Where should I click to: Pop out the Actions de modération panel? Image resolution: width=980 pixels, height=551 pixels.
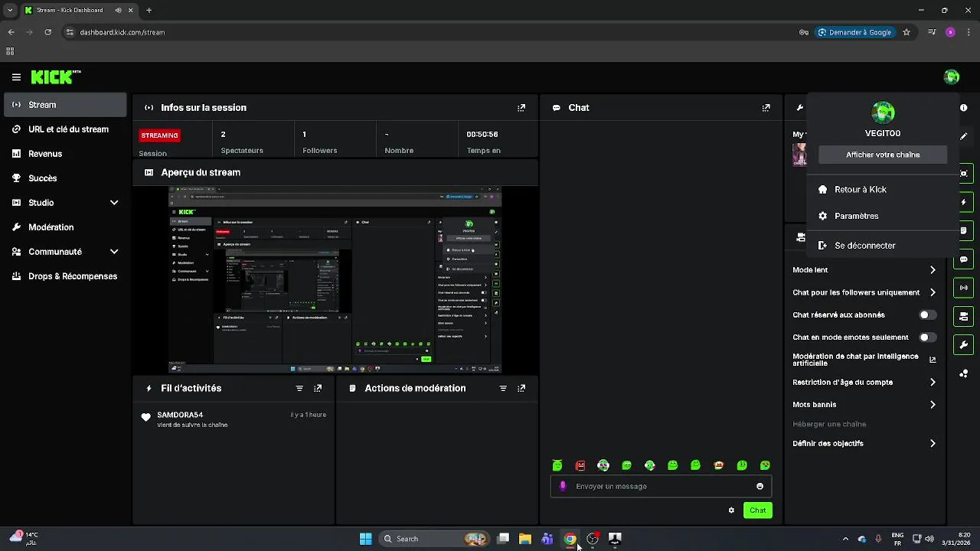pyautogui.click(x=521, y=388)
